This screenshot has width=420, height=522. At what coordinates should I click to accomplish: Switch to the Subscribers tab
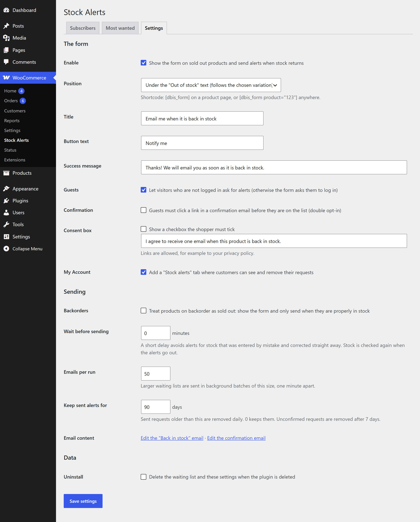(x=83, y=28)
